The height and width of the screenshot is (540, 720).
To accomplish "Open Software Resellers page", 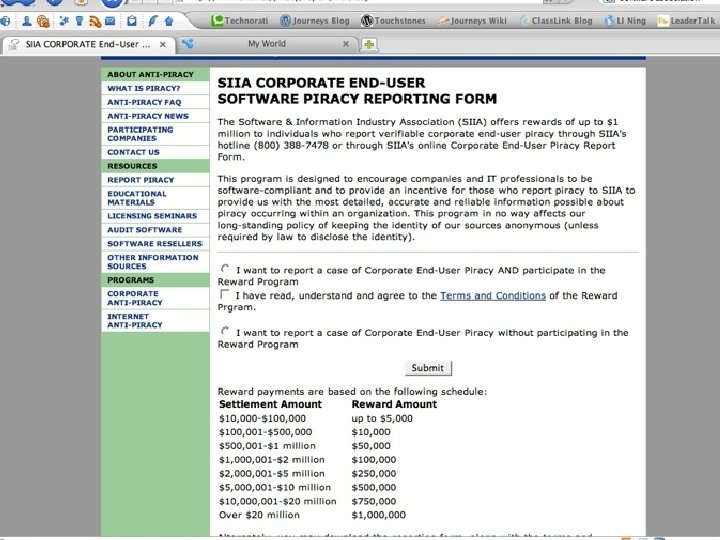I will pyautogui.click(x=155, y=243).
